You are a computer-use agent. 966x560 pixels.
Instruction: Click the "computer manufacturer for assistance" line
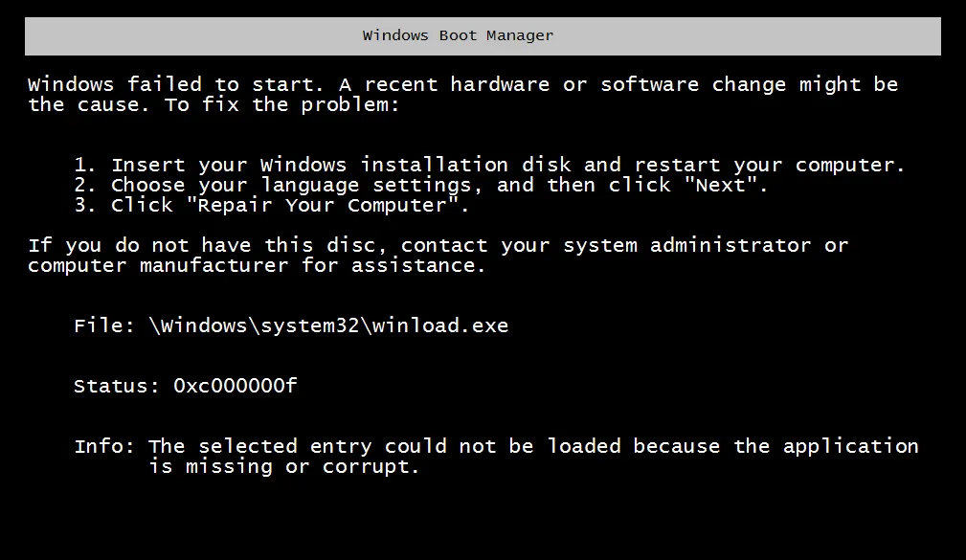pyautogui.click(x=257, y=265)
